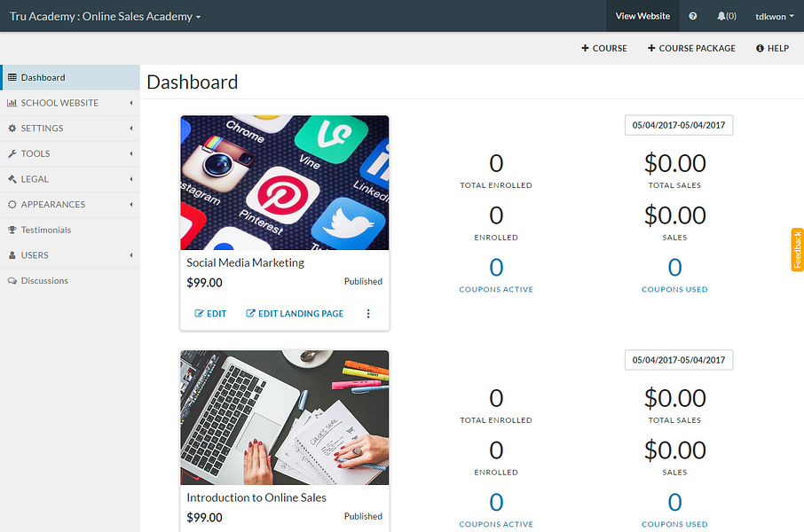Click Coupons Active count for Introduction to Online Sales

pyautogui.click(x=496, y=502)
